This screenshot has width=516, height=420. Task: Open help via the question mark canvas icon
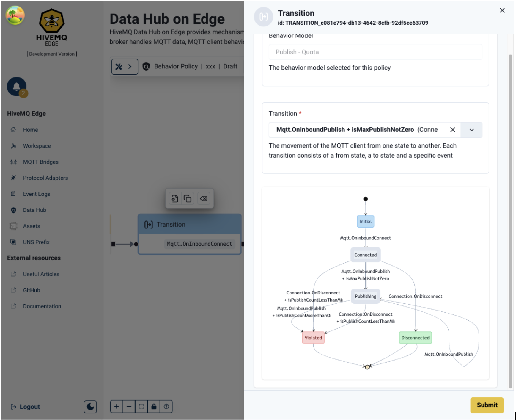pyautogui.click(x=166, y=407)
